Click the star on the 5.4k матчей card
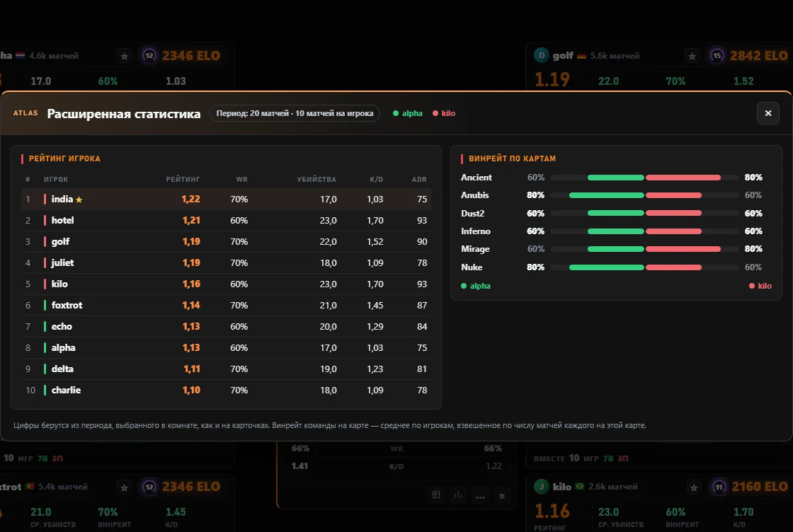Viewport: 793px width, 532px height. click(x=125, y=487)
